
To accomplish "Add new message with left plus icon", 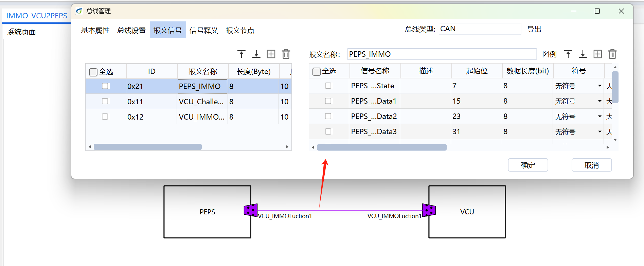I will coord(271,54).
